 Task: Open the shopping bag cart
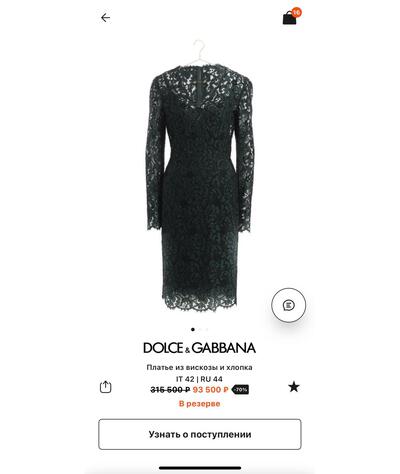point(290,18)
